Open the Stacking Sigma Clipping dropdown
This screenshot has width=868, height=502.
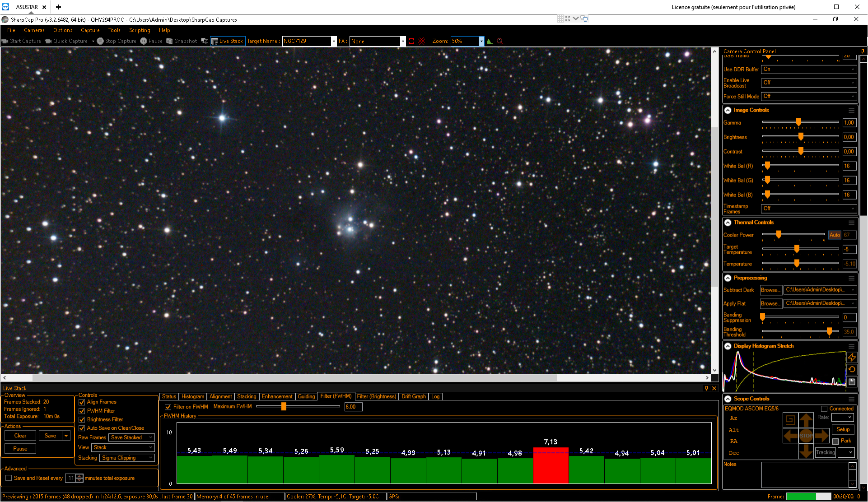click(127, 458)
